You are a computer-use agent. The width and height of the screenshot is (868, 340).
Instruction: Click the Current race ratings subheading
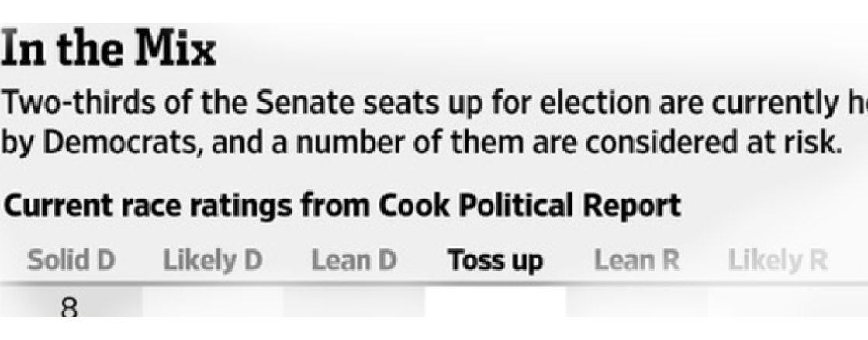(x=343, y=206)
